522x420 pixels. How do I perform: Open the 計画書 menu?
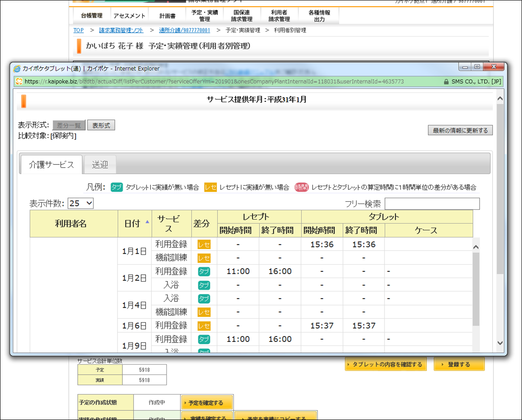tap(167, 16)
